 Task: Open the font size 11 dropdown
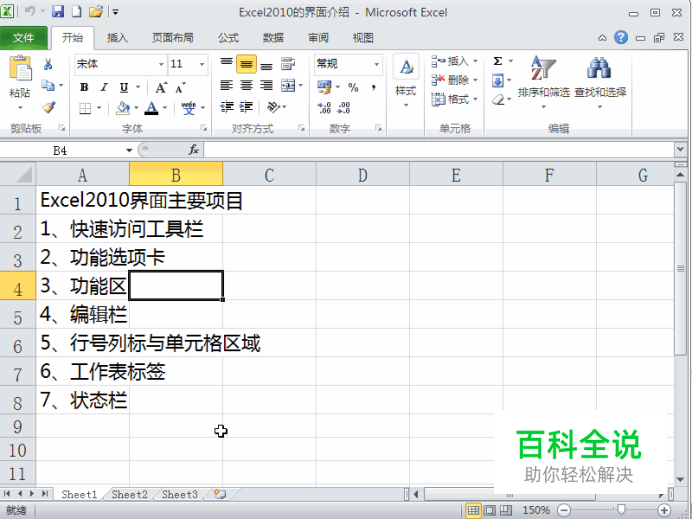click(202, 64)
